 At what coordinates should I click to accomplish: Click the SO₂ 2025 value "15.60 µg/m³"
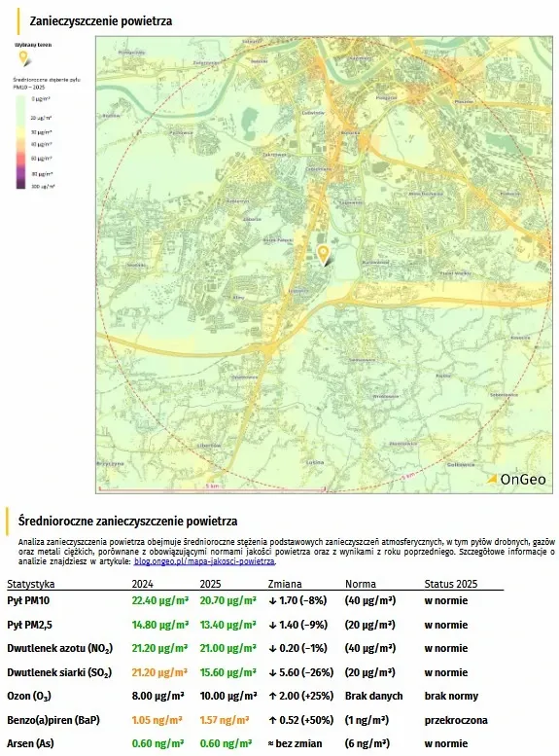[227, 672]
